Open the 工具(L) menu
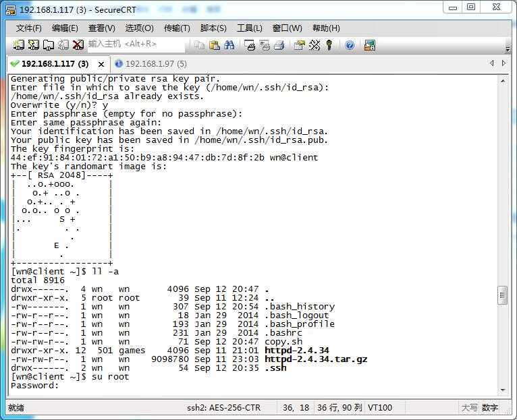 pos(250,28)
